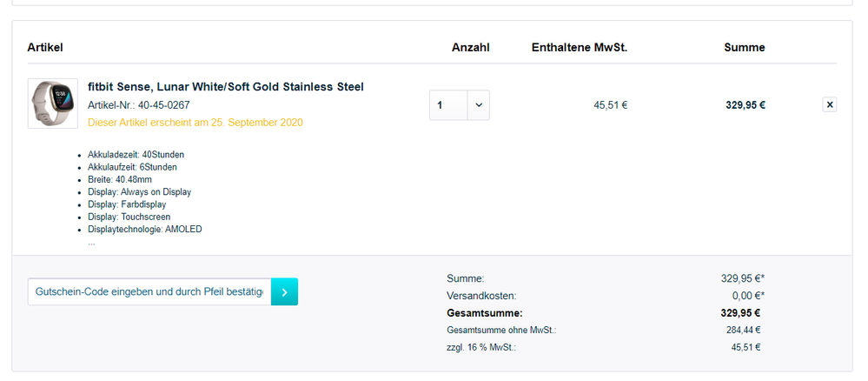This screenshot has height=381, width=868.
Task: Click item row total 329,95 € bold
Action: pos(745,104)
